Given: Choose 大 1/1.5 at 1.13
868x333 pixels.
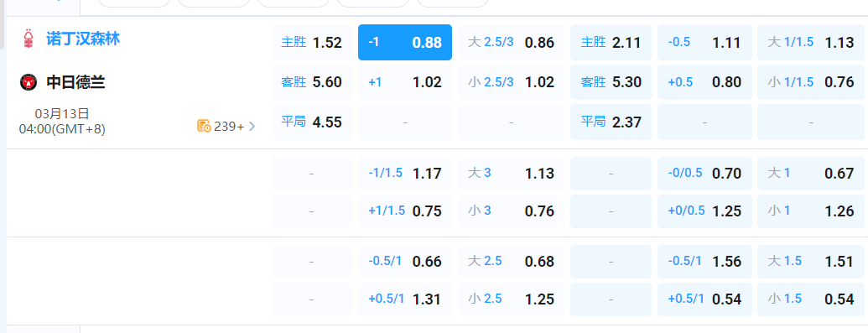Looking at the screenshot, I should tap(811, 42).
